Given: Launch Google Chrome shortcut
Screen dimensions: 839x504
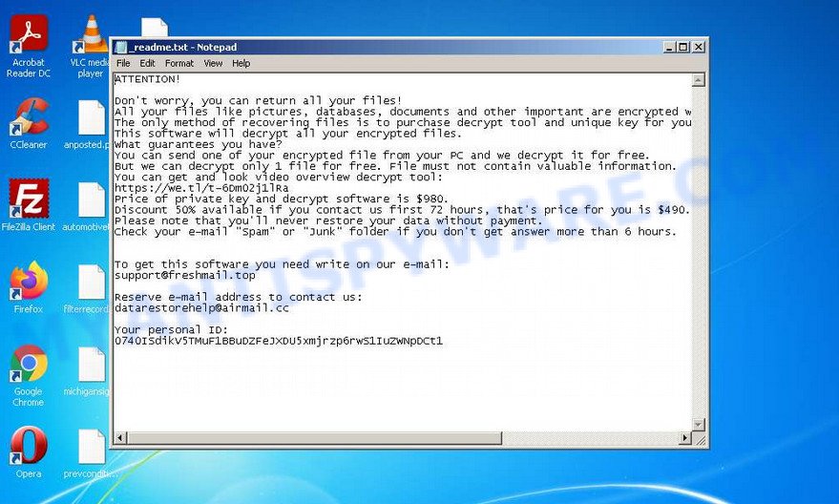Looking at the screenshot, I should coord(29,375).
